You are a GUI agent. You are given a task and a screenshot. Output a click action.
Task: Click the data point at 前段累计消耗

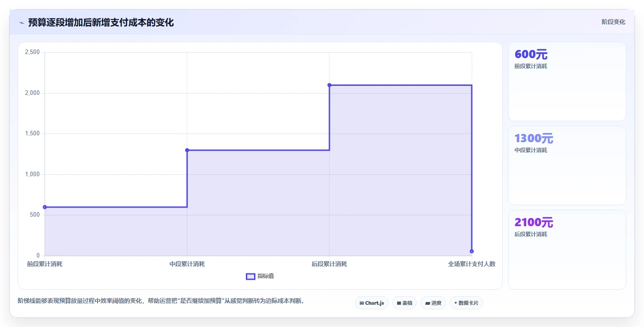pos(45,207)
